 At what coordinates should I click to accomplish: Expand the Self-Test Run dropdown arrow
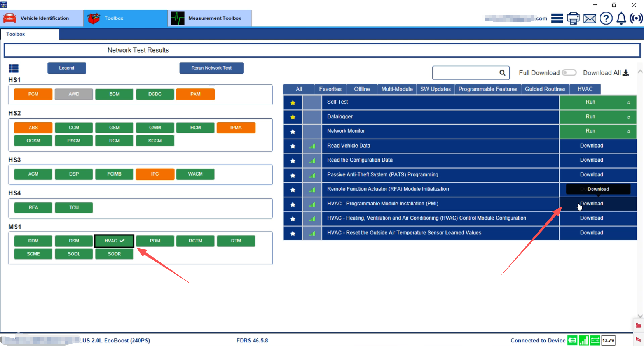tap(628, 103)
